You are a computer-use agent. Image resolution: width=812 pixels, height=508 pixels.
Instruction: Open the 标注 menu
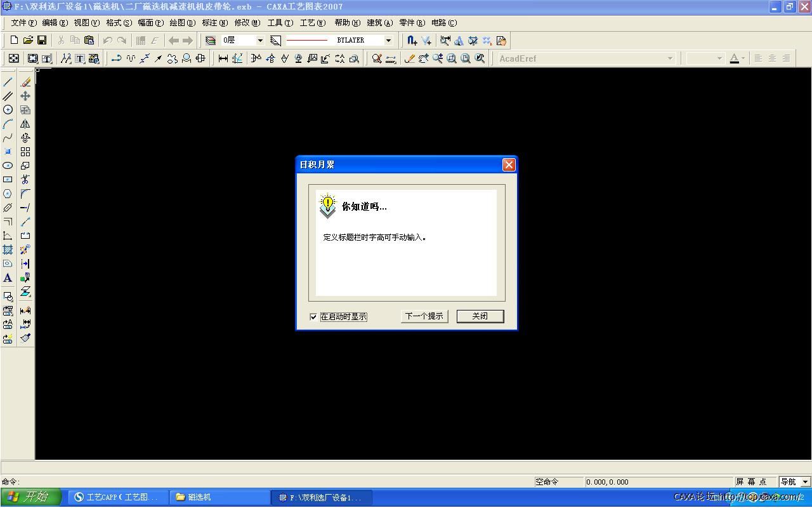[x=214, y=22]
